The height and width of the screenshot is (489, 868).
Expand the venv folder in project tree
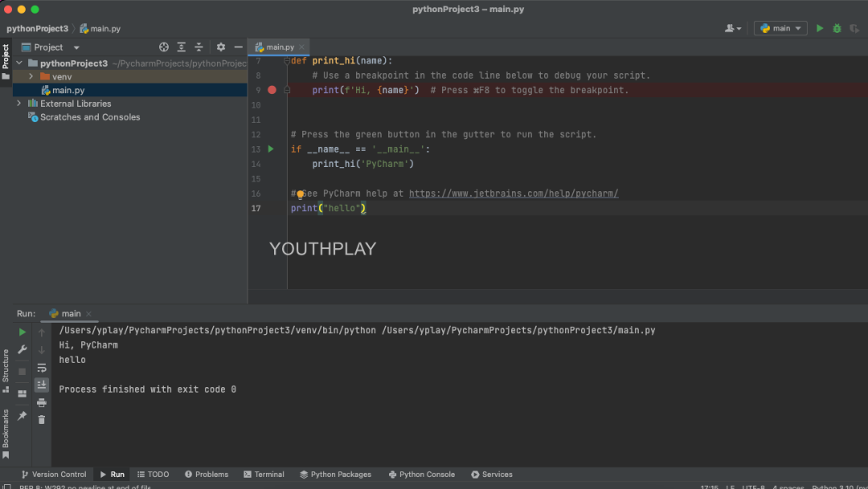coord(31,76)
